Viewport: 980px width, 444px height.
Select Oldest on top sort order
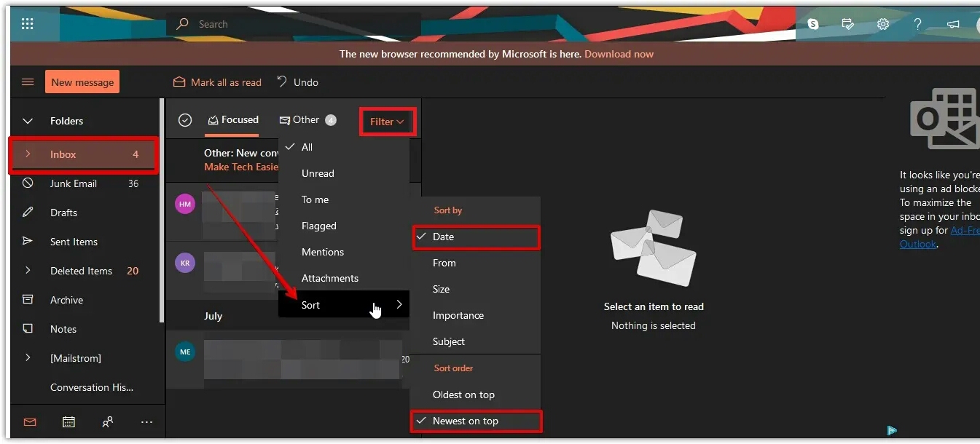[x=463, y=395]
